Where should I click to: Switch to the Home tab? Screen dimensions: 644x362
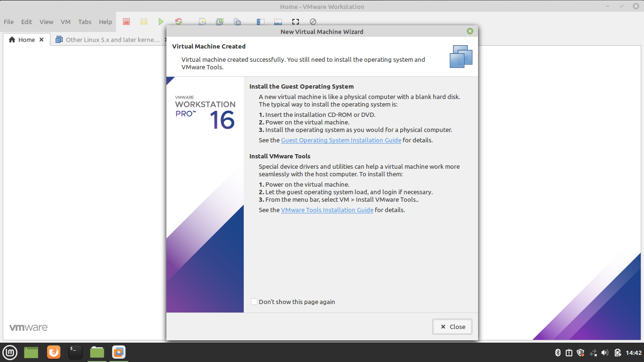pyautogui.click(x=26, y=40)
